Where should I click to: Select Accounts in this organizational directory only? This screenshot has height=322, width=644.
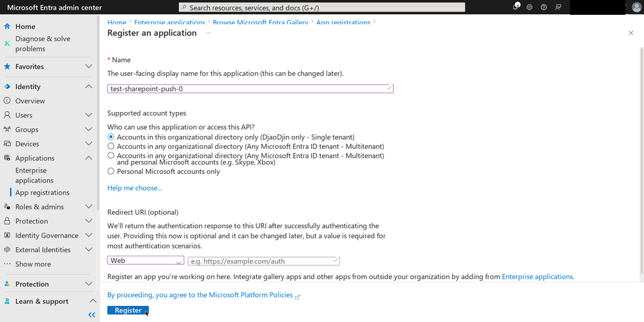click(111, 137)
